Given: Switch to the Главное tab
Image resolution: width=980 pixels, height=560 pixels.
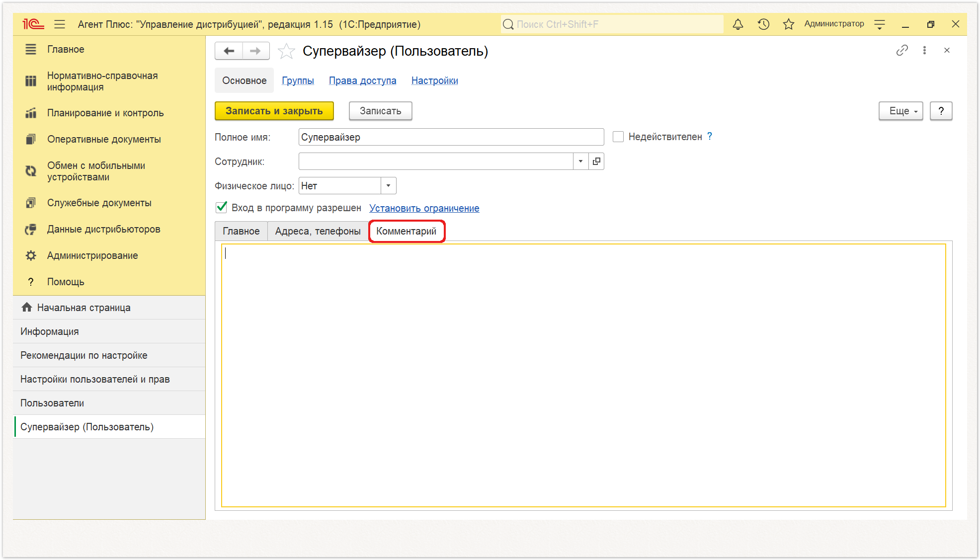Looking at the screenshot, I should coord(241,231).
